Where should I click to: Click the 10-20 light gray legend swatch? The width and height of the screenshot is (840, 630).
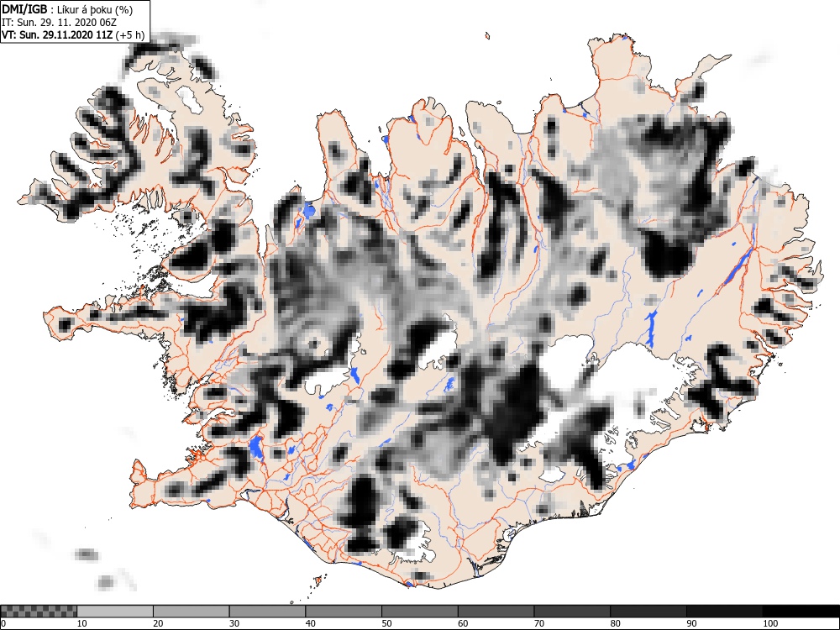(x=115, y=612)
